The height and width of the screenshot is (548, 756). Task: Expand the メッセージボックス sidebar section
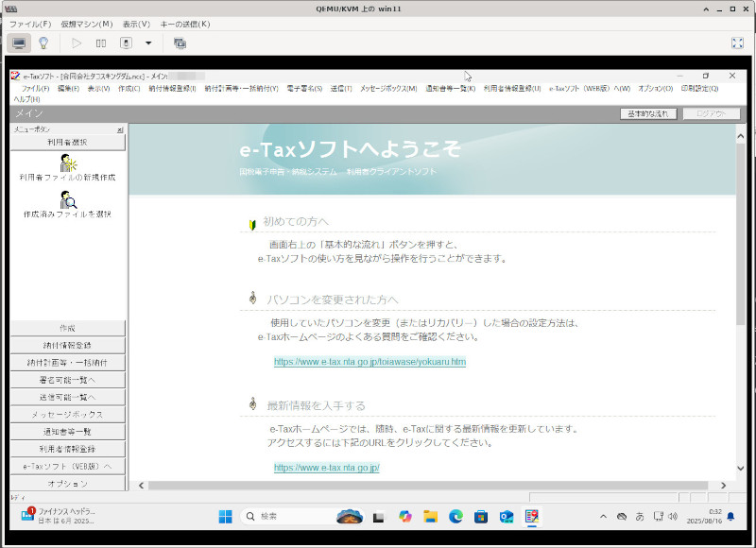[67, 415]
